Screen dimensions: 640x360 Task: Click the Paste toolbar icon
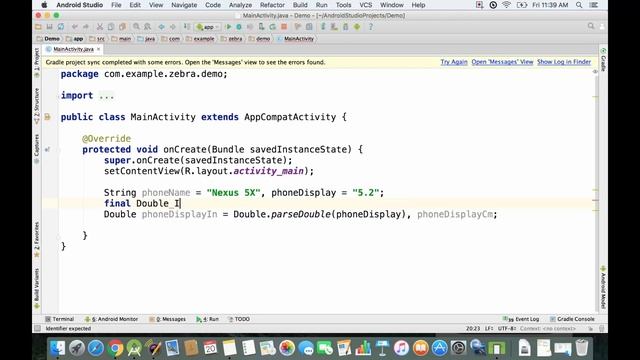point(122,27)
